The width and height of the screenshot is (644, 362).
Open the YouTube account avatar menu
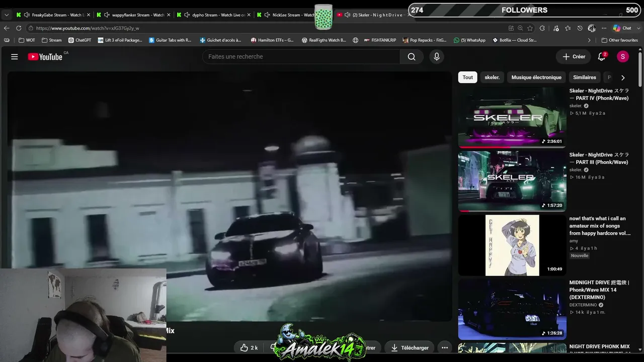pyautogui.click(x=623, y=57)
